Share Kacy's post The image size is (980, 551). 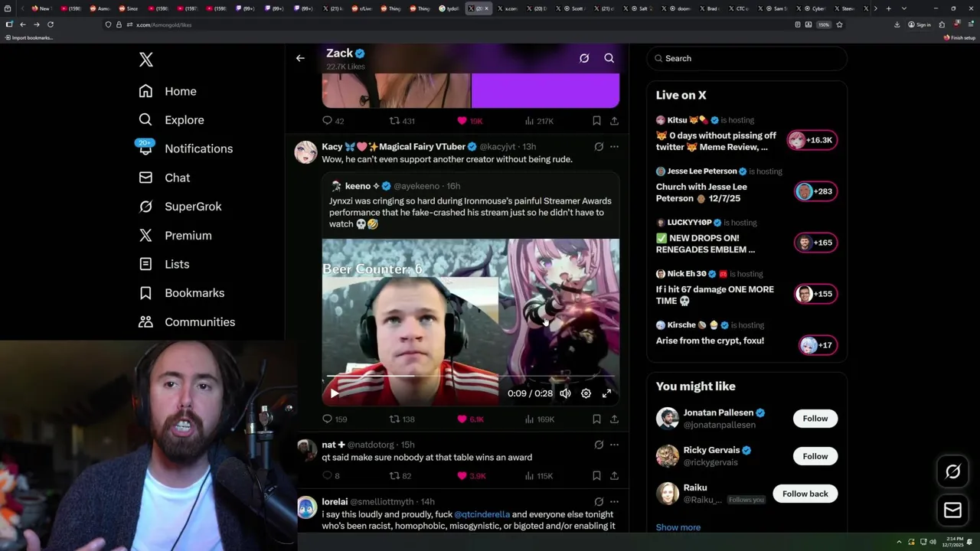[x=614, y=419]
